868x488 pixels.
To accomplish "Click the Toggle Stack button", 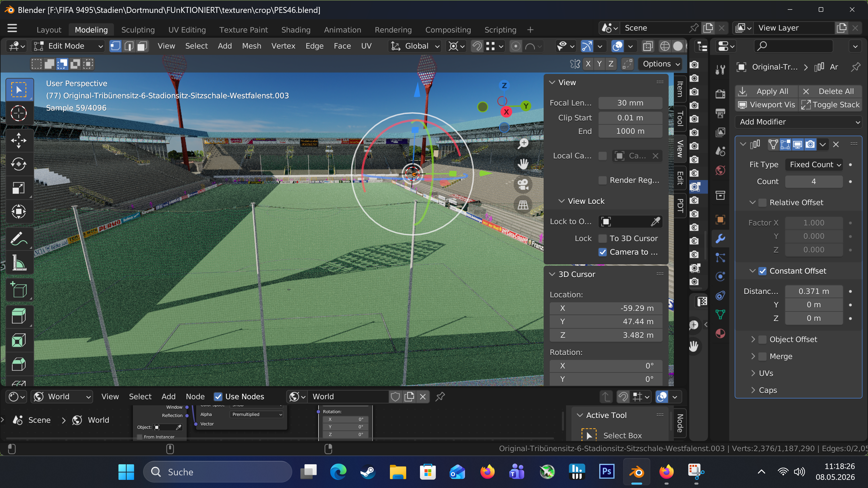I will (831, 105).
